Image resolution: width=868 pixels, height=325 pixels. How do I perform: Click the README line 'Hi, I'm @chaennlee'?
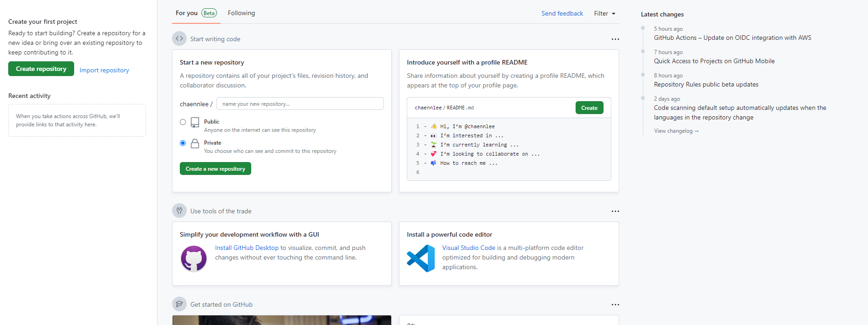tap(467, 126)
